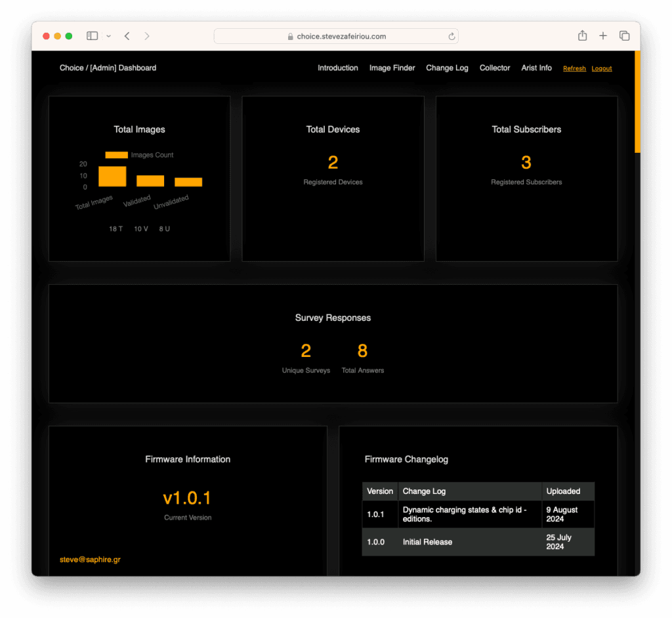
Task: Click the Safari sidebar toggle icon
Action: point(92,36)
